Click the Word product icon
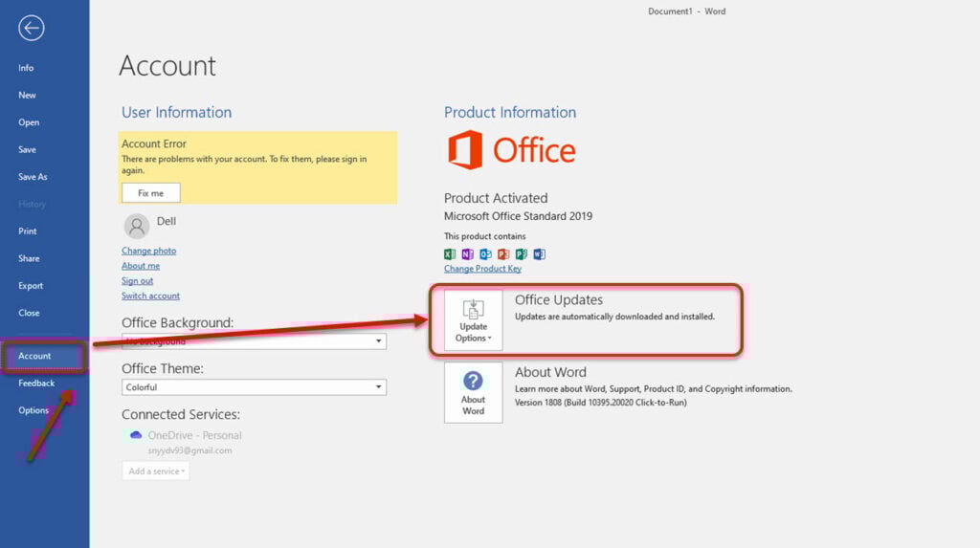This screenshot has height=548, width=980. coord(540,253)
